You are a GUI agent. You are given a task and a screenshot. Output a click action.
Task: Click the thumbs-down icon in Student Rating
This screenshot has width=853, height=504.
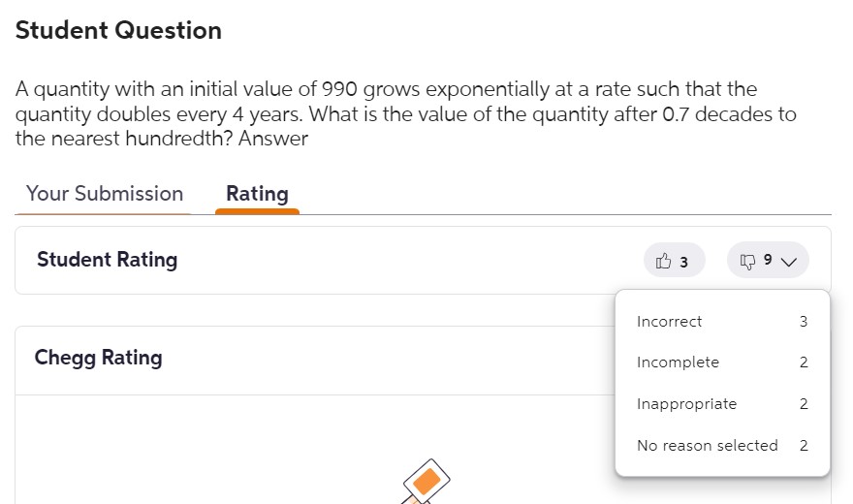[747, 261]
